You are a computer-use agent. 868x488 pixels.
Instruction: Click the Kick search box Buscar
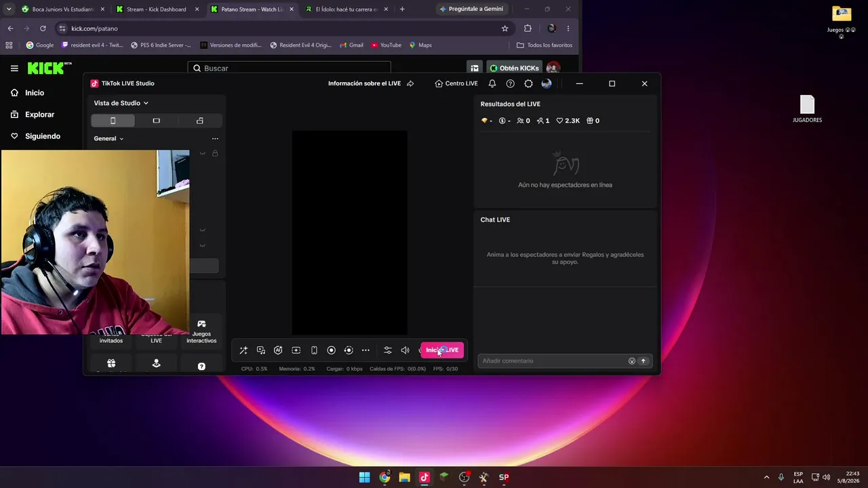[x=290, y=68]
